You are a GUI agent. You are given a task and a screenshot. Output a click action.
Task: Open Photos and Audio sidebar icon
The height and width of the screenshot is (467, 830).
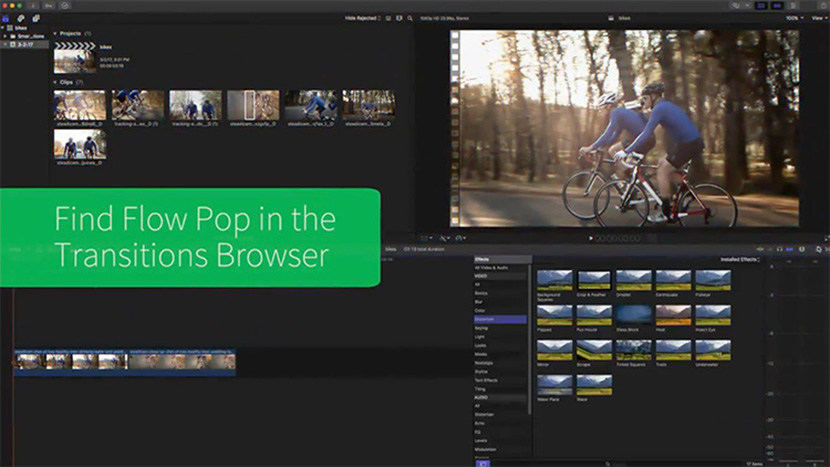(21, 19)
